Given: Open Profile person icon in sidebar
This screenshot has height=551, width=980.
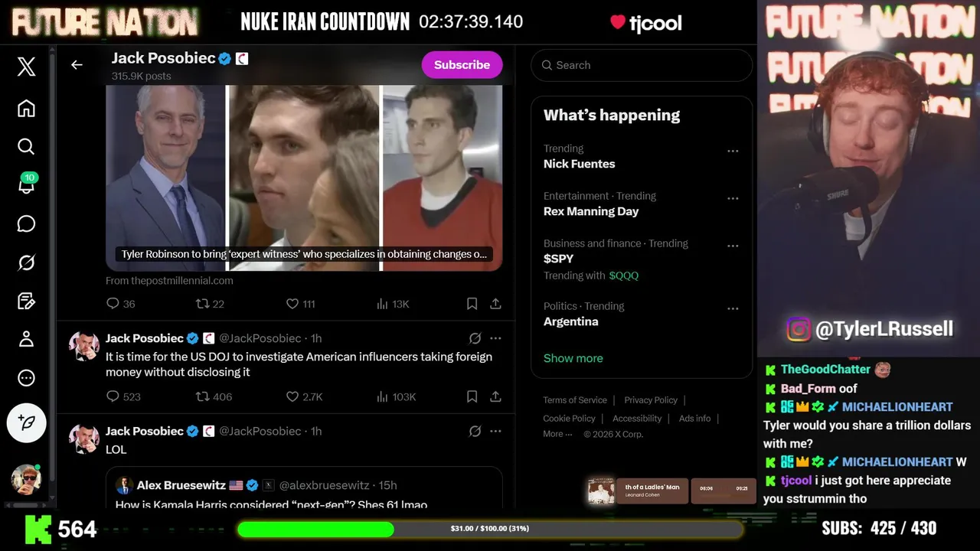Looking at the screenshot, I should [x=26, y=339].
